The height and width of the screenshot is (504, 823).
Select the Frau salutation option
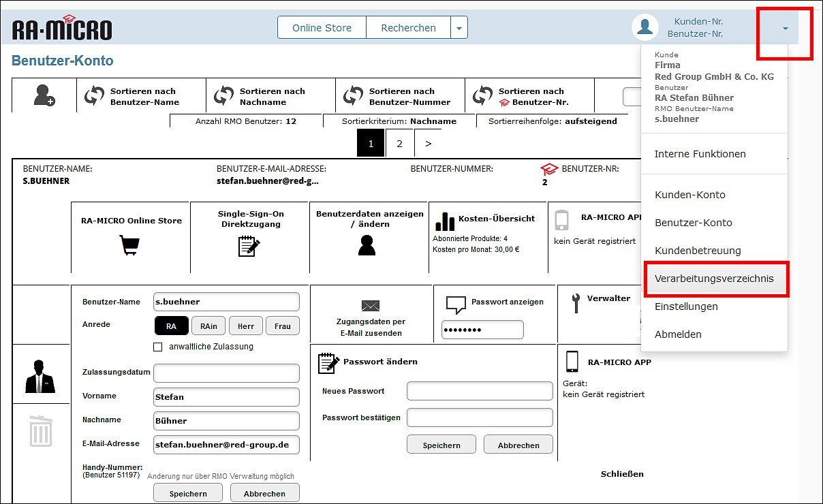click(x=282, y=326)
